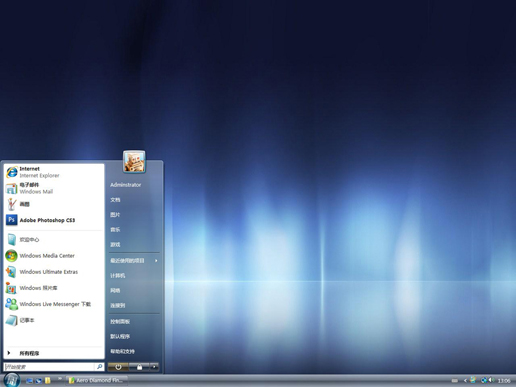The height and width of the screenshot is (387, 516).
Task: Click the search magnifier icon
Action: point(99,367)
